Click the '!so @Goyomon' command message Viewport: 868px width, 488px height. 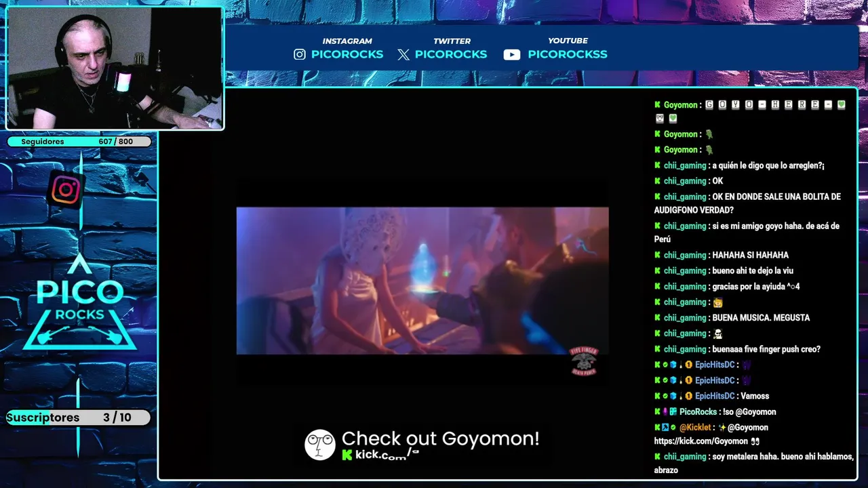(x=749, y=412)
